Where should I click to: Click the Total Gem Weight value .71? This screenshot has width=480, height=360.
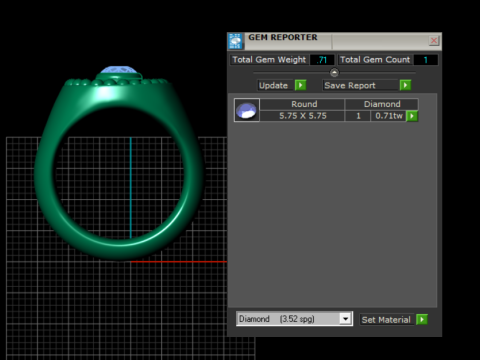coord(322,60)
